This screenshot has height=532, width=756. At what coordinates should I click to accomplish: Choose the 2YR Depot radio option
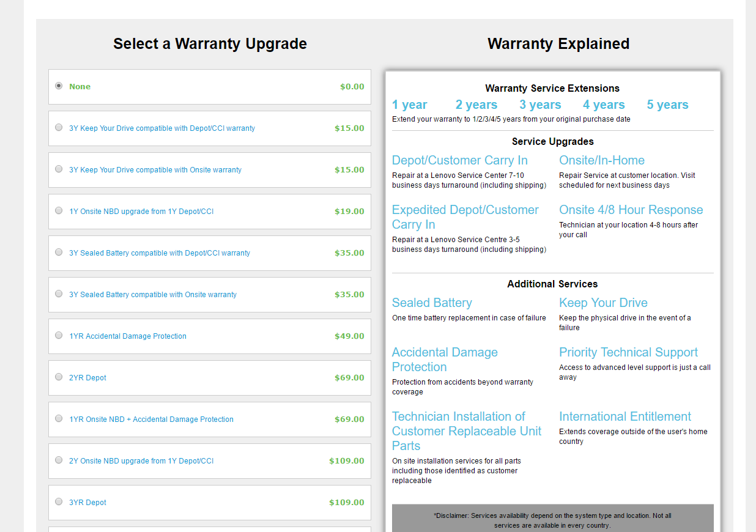pos(59,377)
